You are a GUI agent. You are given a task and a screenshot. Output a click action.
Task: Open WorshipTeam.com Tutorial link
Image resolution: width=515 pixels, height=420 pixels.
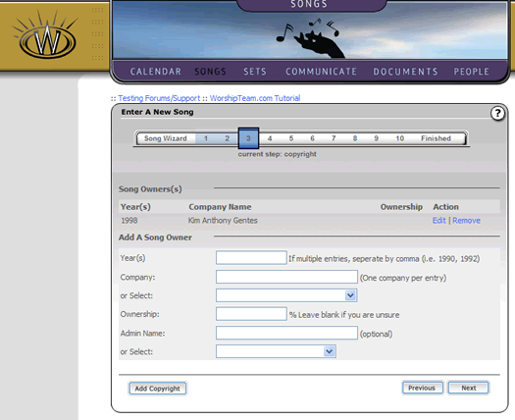255,98
